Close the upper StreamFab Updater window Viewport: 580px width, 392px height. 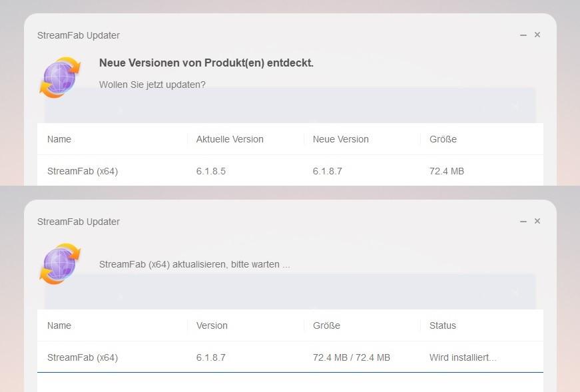(x=537, y=35)
